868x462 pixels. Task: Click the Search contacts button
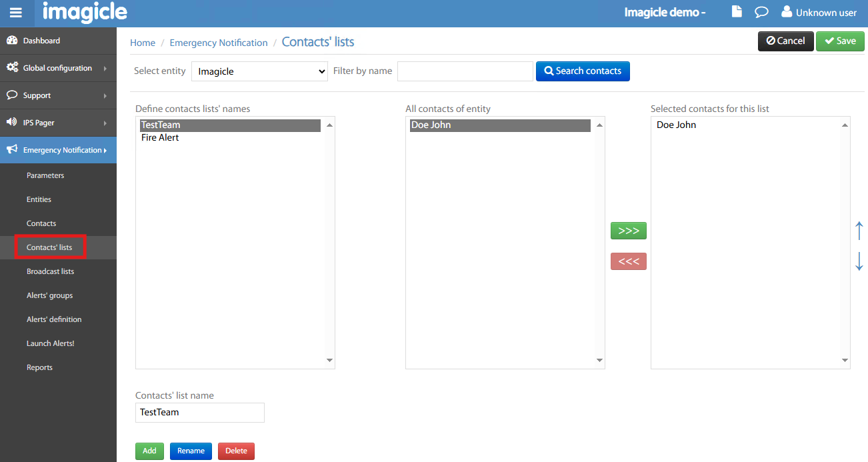(582, 71)
